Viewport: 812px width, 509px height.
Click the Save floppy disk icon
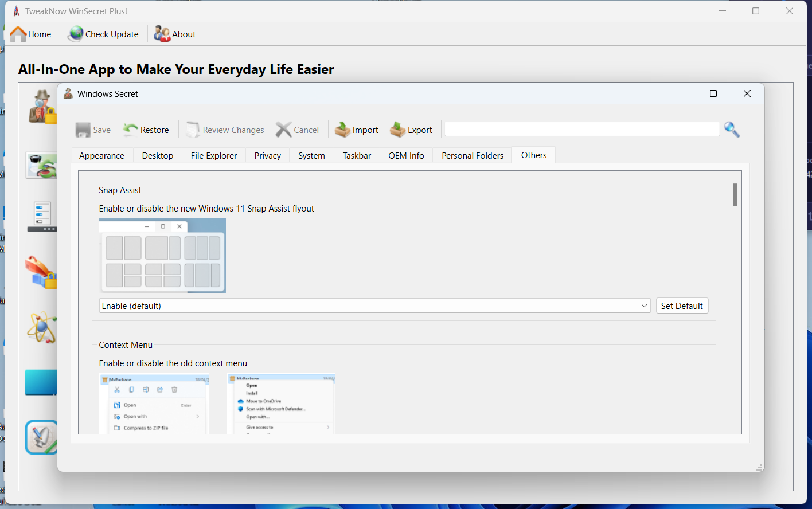click(x=83, y=130)
